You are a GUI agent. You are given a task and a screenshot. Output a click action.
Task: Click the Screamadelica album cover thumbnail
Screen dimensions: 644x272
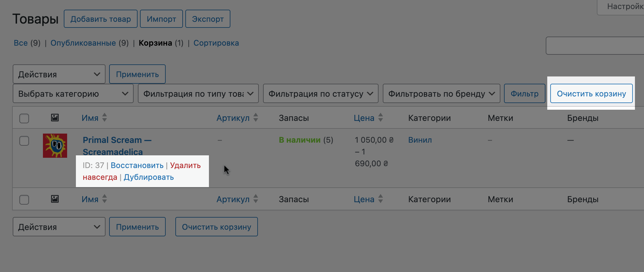(x=55, y=146)
